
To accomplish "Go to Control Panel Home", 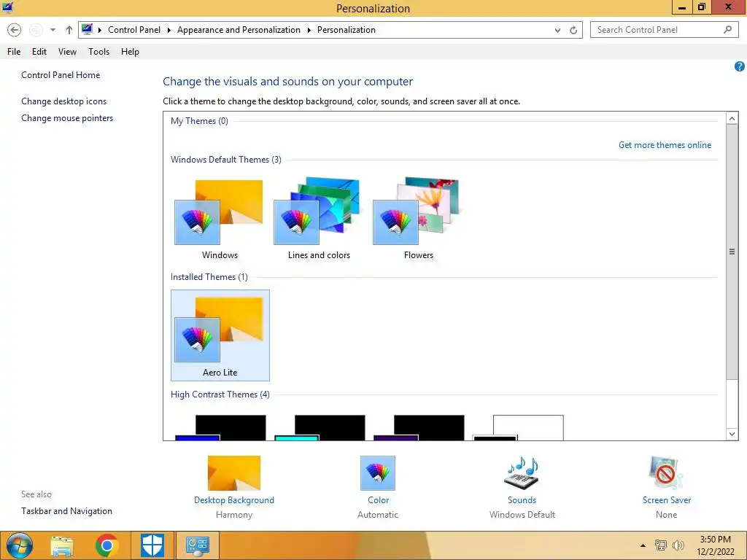I will point(61,75).
